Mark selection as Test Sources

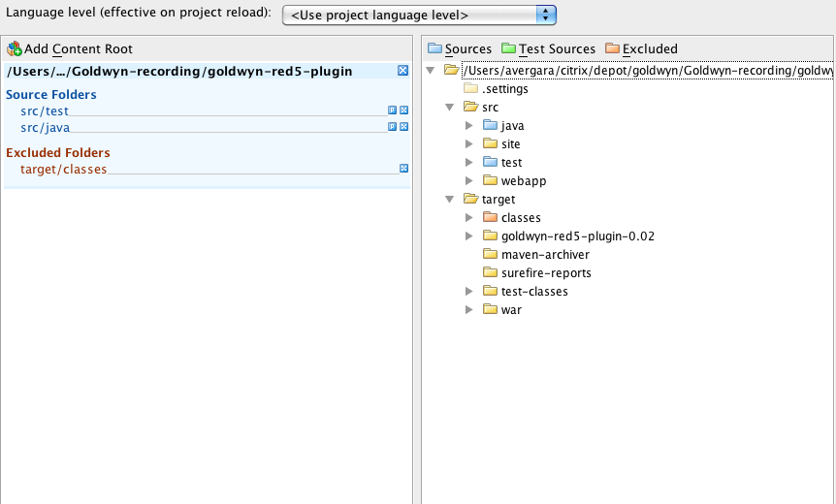tap(548, 48)
